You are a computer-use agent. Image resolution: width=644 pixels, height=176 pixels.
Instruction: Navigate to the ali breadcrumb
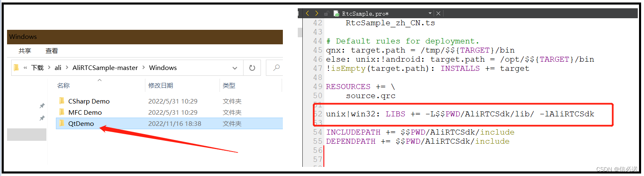click(58, 68)
